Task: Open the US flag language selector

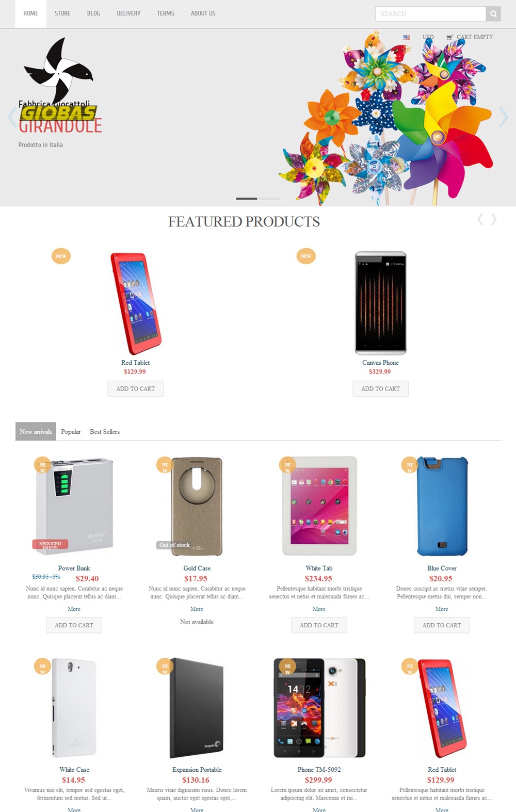Action: 407,37
